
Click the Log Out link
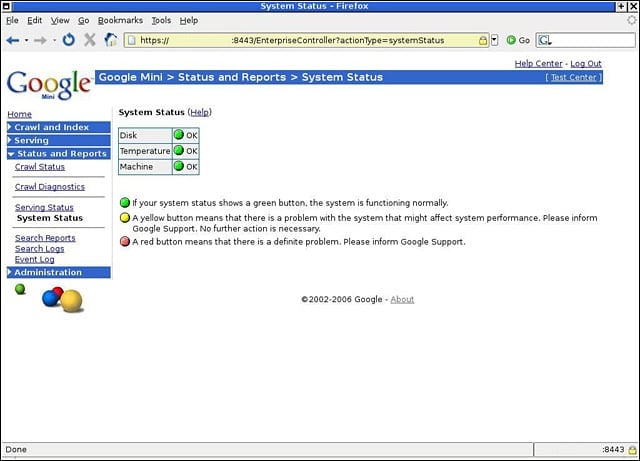(x=586, y=64)
